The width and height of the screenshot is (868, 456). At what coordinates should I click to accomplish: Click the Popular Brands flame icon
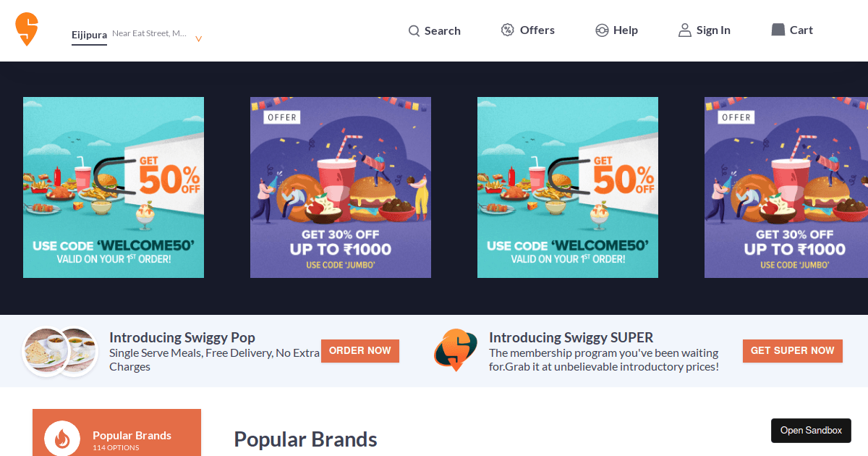62,439
